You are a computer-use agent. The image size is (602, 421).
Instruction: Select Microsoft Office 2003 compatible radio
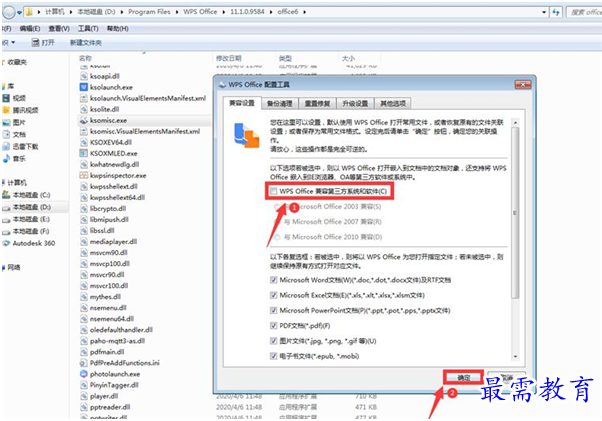(277, 206)
